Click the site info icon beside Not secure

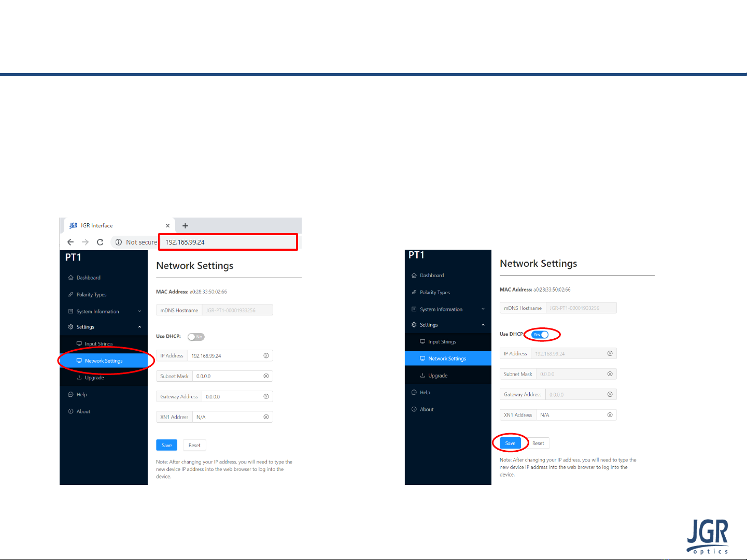[118, 242]
